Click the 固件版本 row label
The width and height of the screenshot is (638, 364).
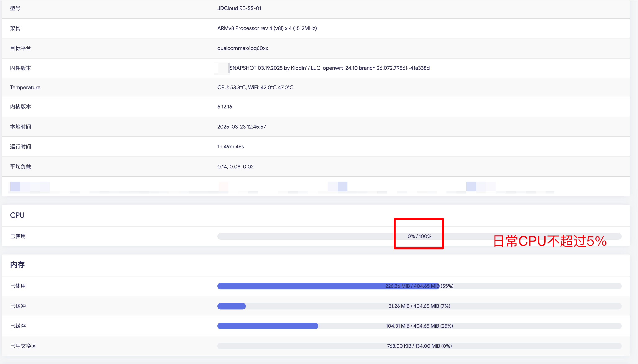pos(20,68)
